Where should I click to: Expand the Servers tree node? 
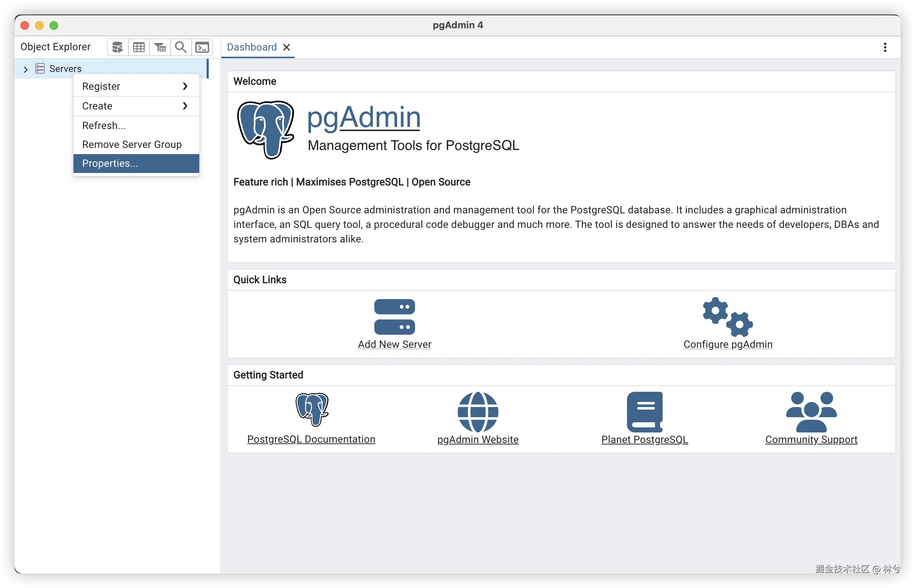25,69
